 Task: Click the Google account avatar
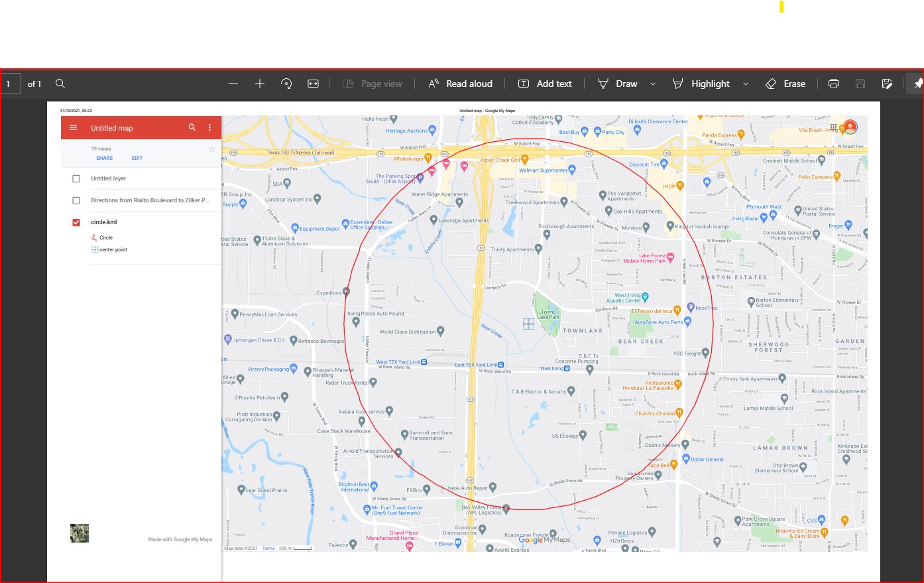[850, 127]
